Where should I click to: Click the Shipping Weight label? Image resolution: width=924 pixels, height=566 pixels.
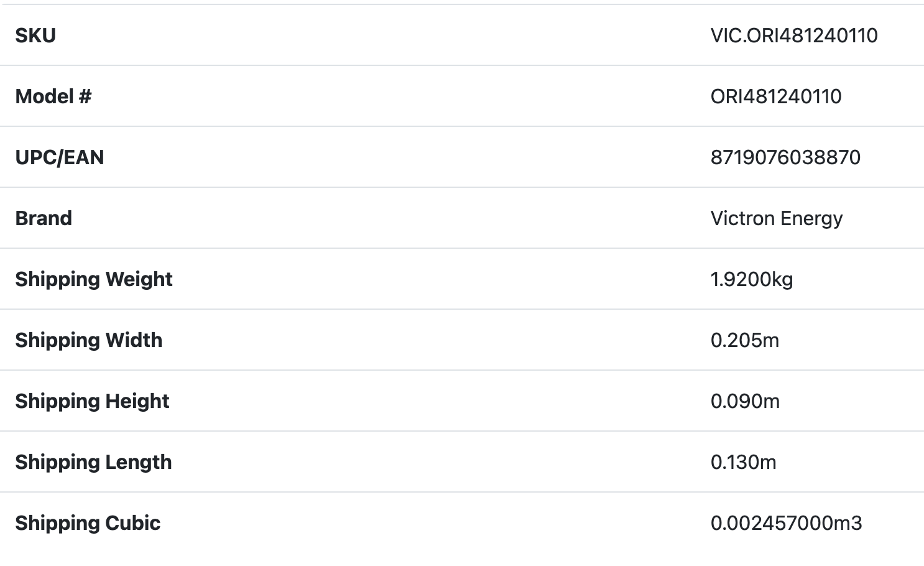pos(94,279)
